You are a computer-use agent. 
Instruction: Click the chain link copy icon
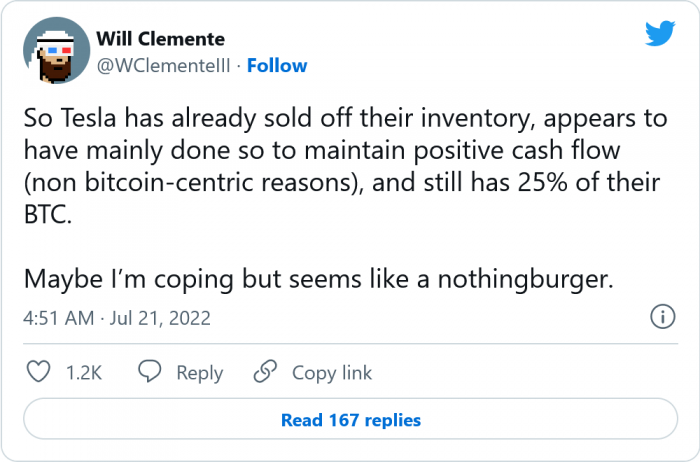click(x=265, y=372)
